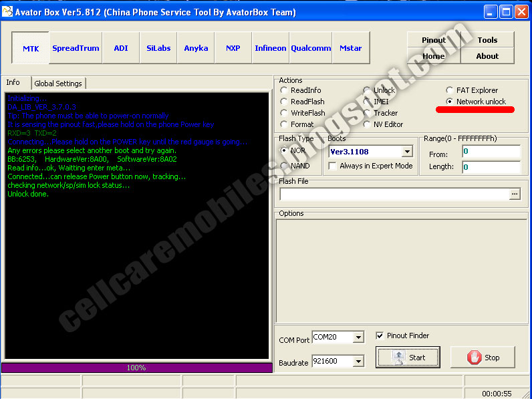Set flash type to NAND

[284, 166]
